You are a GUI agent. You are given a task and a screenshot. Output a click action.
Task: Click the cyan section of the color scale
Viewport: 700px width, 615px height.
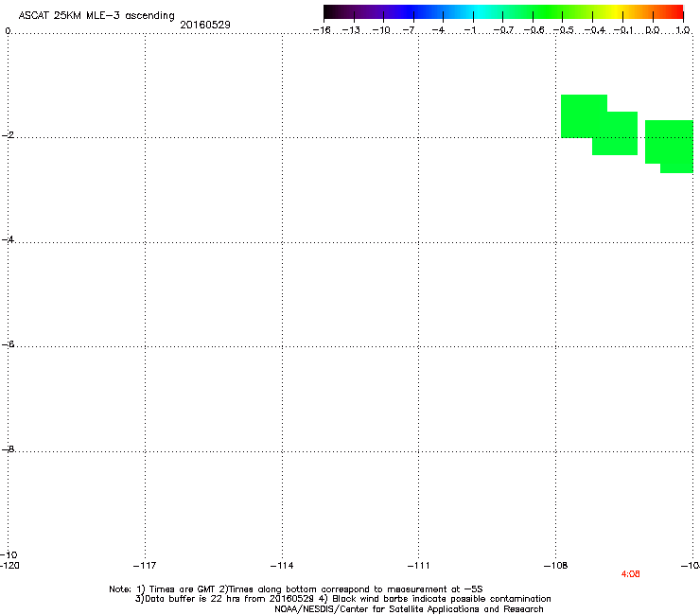click(480, 12)
